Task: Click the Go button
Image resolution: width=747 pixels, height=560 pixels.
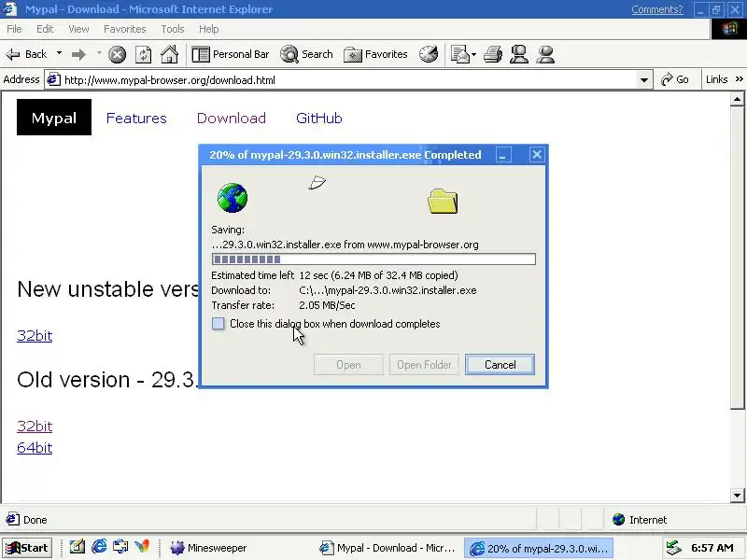Action: coord(675,79)
